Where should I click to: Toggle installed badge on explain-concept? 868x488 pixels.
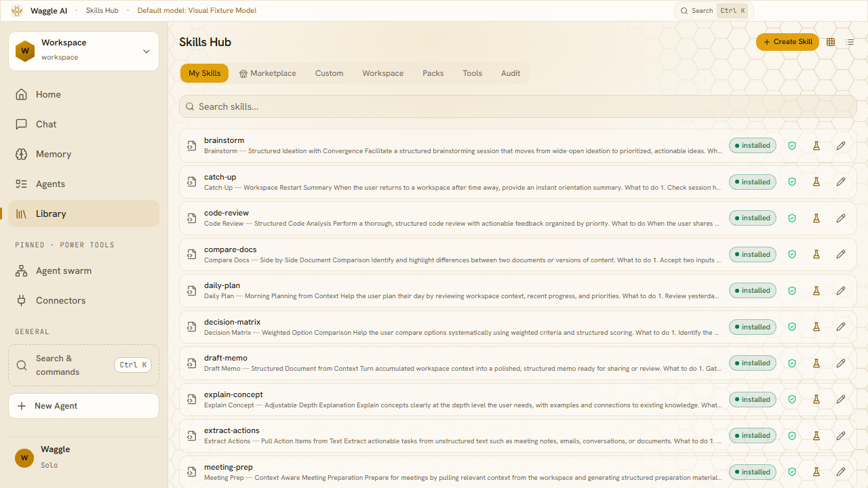(x=753, y=399)
